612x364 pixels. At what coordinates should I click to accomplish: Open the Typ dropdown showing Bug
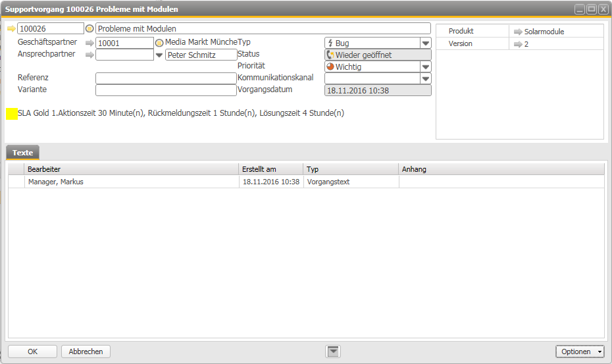click(x=426, y=43)
